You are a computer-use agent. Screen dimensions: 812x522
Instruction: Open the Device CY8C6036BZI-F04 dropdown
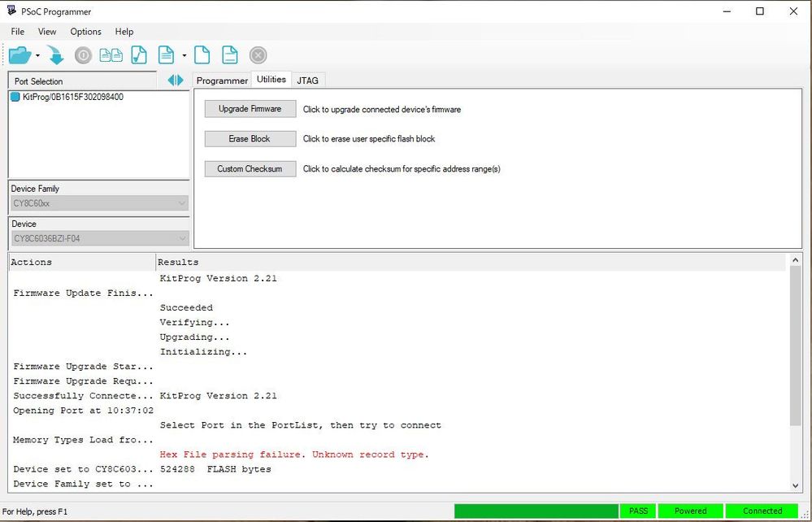click(x=99, y=239)
